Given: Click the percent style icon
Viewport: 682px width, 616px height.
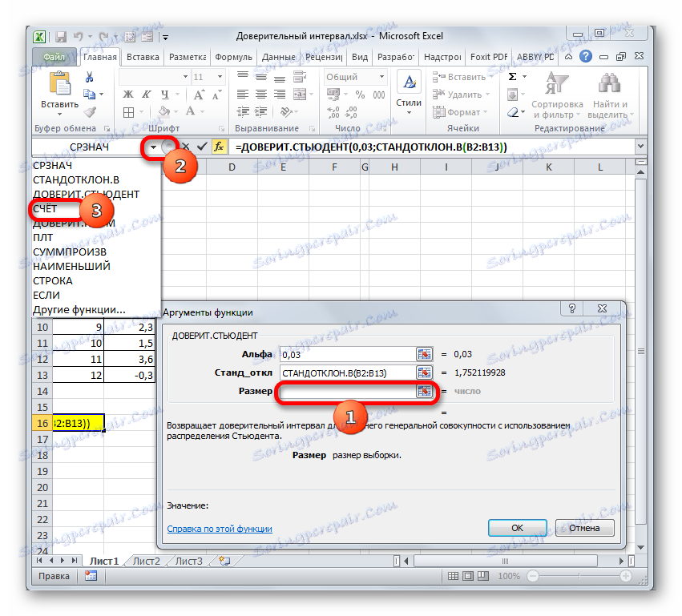Looking at the screenshot, I should pos(360,95).
